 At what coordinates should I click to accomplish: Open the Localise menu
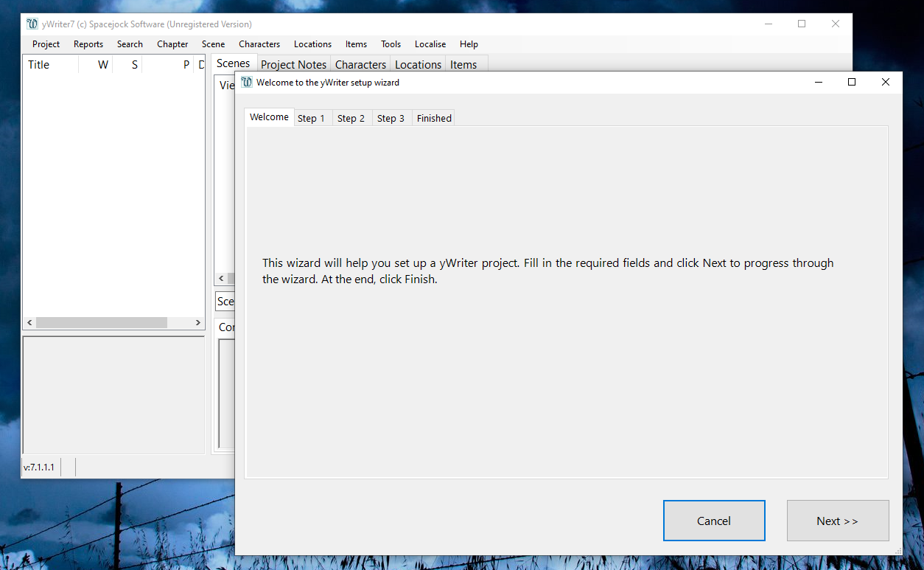tap(430, 44)
